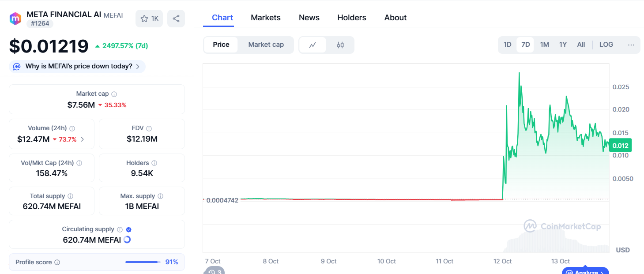Expand 'Why is MEFAI's price down today?'

pyautogui.click(x=77, y=67)
